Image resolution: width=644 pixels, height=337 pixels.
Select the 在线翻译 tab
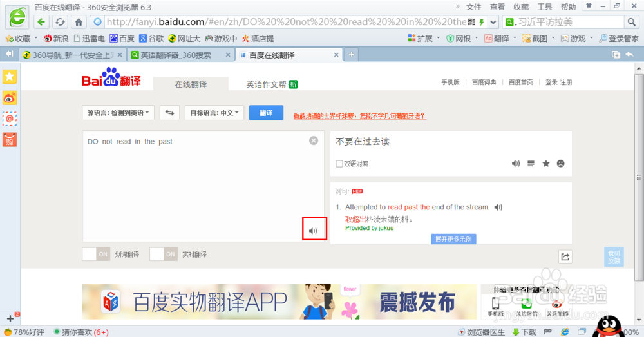191,84
